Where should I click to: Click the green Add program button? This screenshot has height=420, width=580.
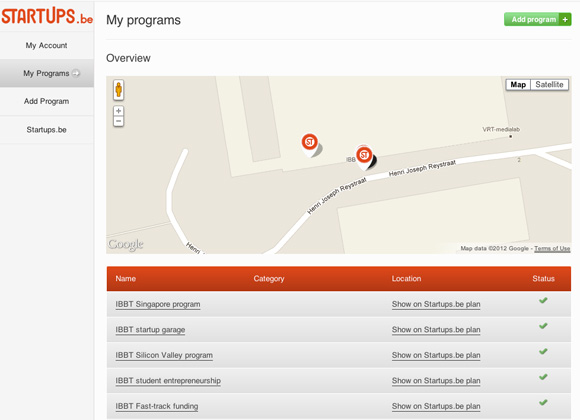click(x=537, y=19)
